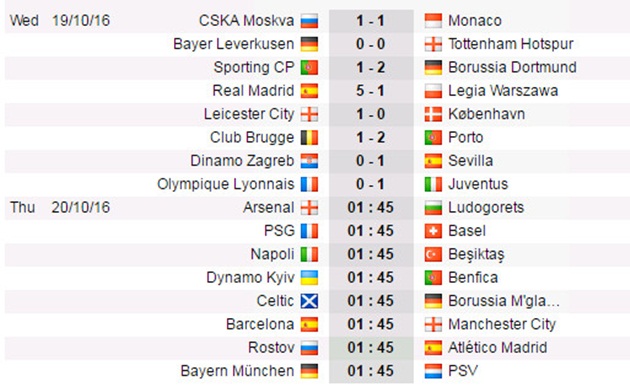Screen dimensions: 630x386
Task: Click the Ukrainian flag next to Dynamo Kyiv
Action: tap(309, 278)
